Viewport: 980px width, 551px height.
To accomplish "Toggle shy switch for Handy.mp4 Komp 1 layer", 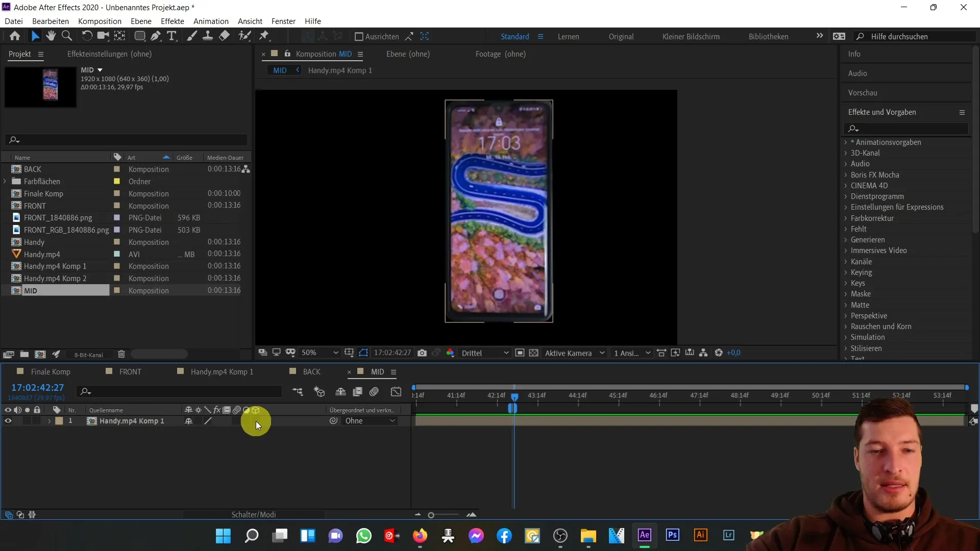I will click(188, 421).
